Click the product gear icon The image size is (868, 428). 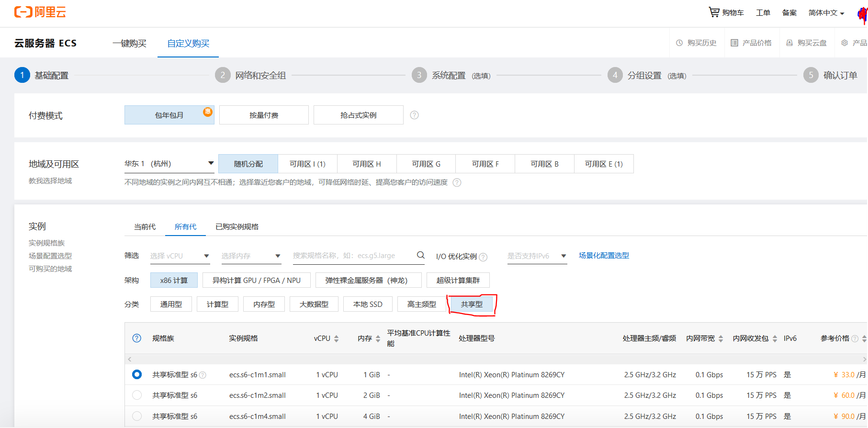coord(845,43)
